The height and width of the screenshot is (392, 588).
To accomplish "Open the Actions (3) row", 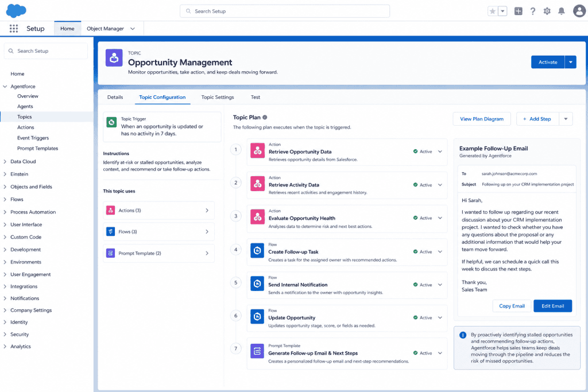I will tap(158, 210).
